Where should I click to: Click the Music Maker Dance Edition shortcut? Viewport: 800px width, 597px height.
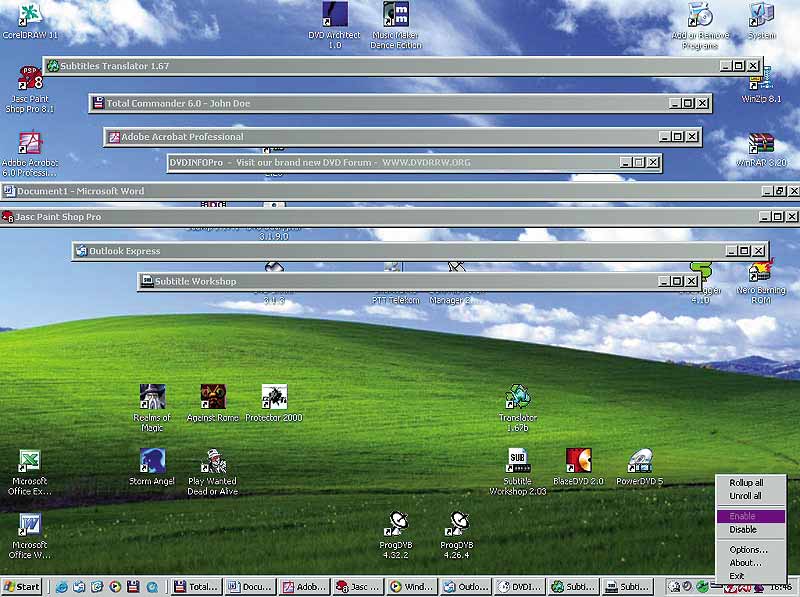pyautogui.click(x=396, y=26)
